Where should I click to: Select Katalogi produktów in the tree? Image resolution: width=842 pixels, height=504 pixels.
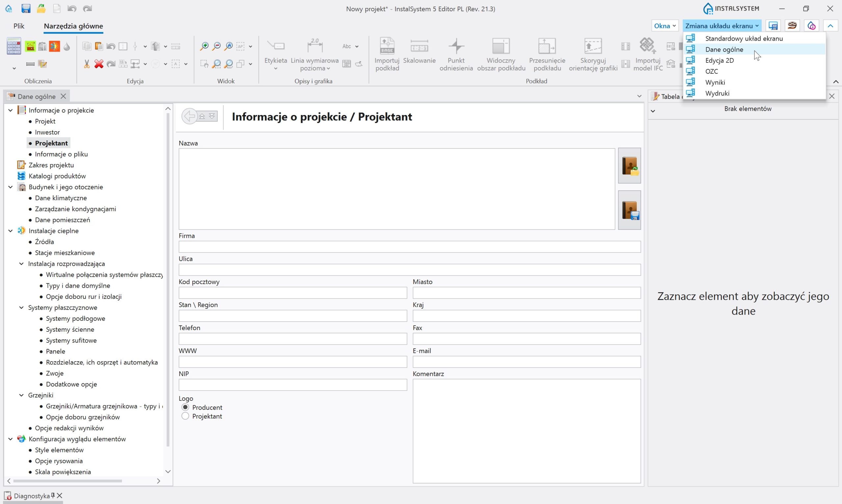57,176
